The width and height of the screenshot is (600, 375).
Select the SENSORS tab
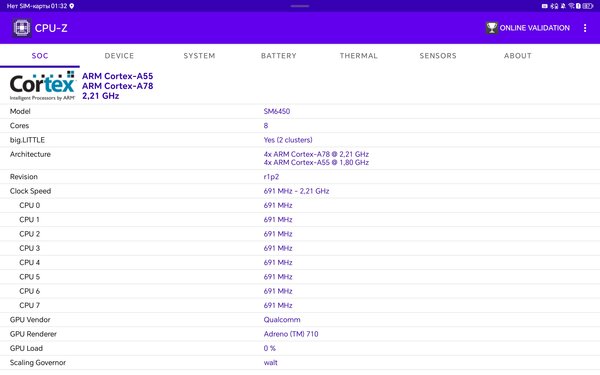pyautogui.click(x=438, y=56)
